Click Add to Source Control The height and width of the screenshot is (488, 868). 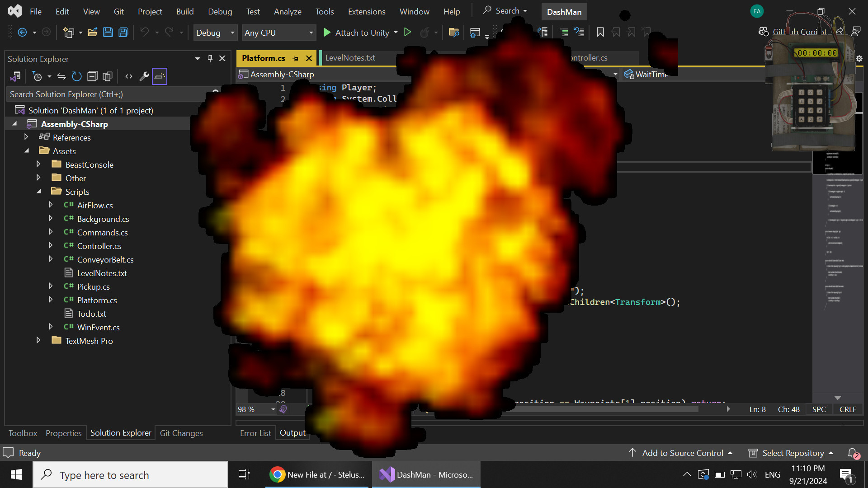[x=682, y=453]
